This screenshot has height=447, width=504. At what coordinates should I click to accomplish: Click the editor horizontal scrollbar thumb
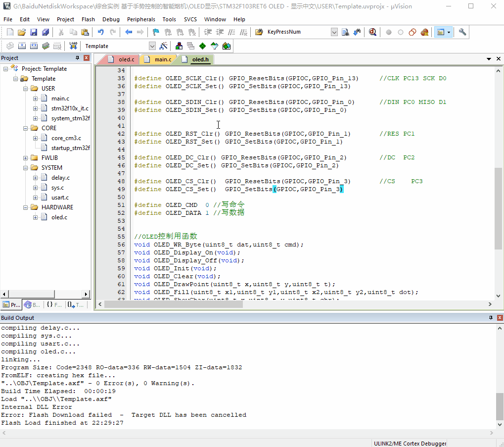click(174, 304)
